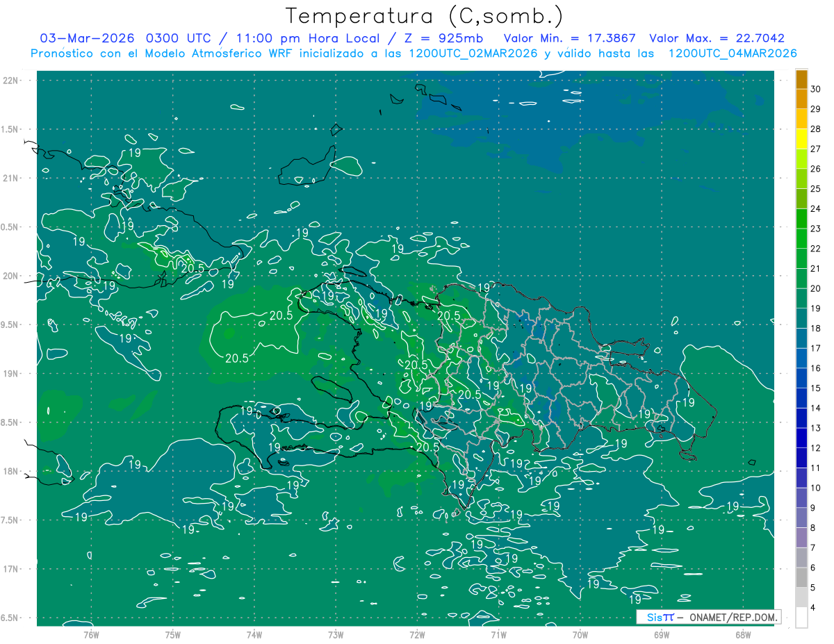The height and width of the screenshot is (644, 834).
Task: Click the 18N latitude axis label
Action: coord(12,471)
